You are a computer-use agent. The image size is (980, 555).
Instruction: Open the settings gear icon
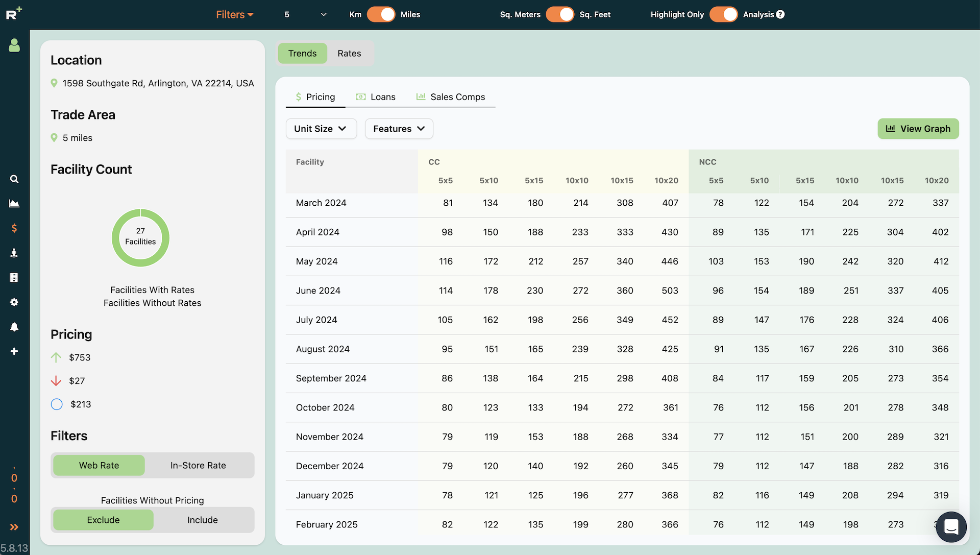(14, 302)
